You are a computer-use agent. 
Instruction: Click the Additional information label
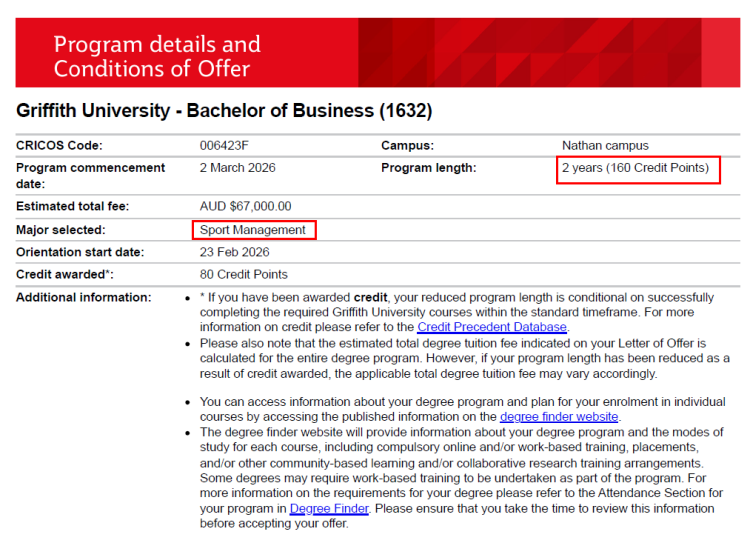coord(84,298)
